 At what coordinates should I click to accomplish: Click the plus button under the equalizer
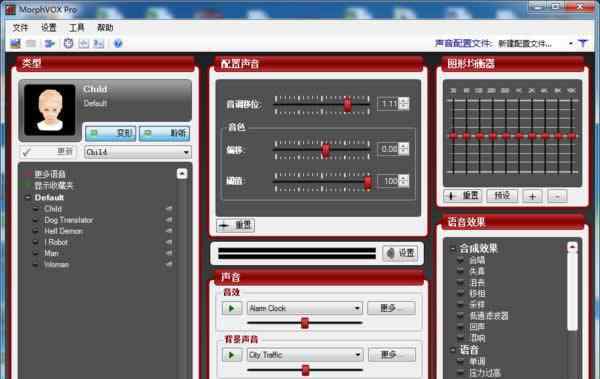[x=532, y=196]
